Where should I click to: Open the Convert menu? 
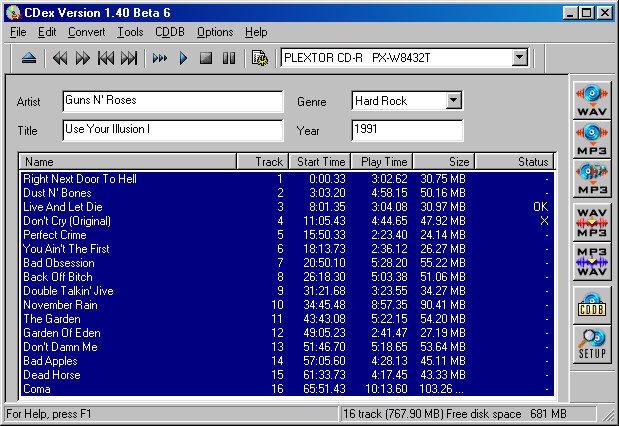pyautogui.click(x=86, y=32)
